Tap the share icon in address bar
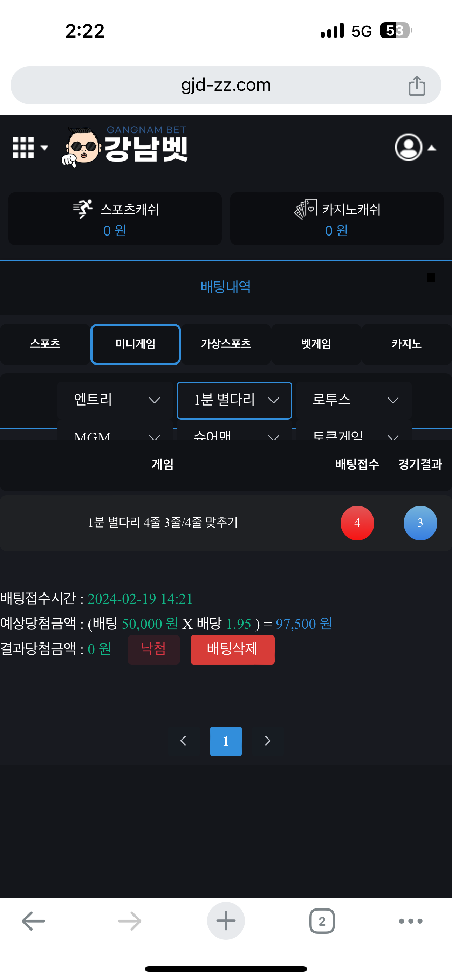452x980 pixels. coord(417,86)
